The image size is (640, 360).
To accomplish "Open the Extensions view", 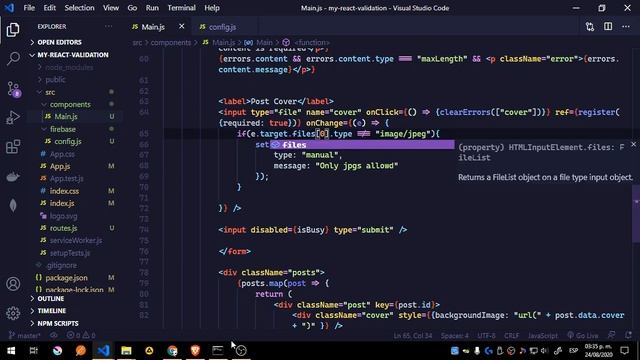I will point(13,147).
